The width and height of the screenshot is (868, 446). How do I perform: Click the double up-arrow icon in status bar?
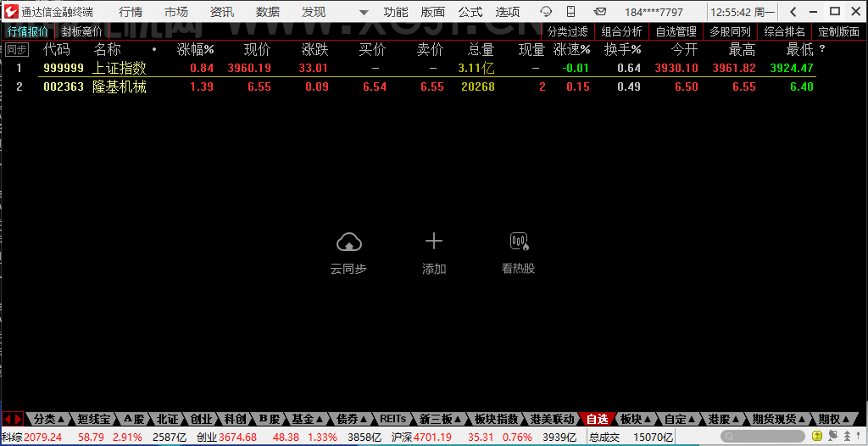point(847,436)
